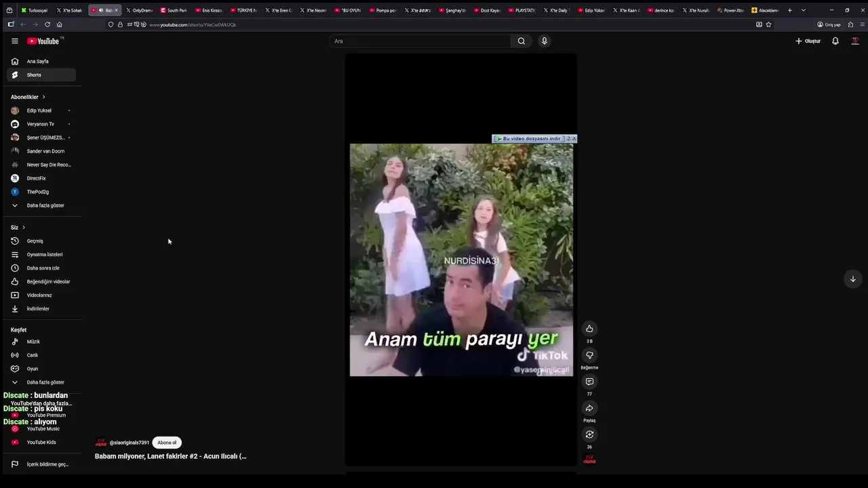Viewport: 868px width, 488px height.
Task: Open Oynatma listeleri
Action: [x=41, y=254]
